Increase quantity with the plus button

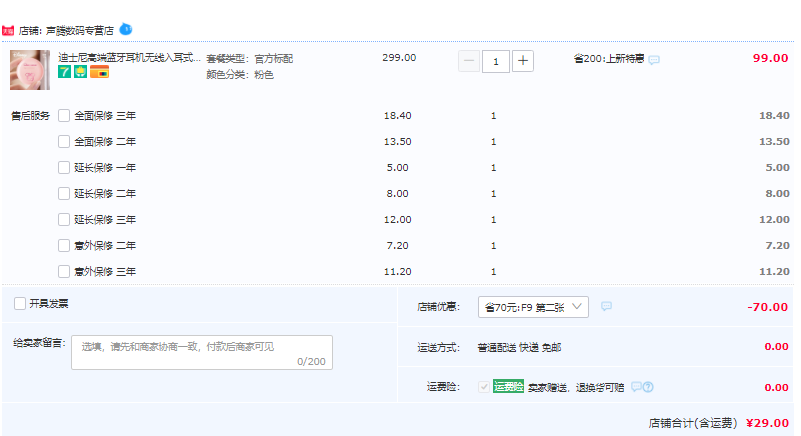click(523, 61)
